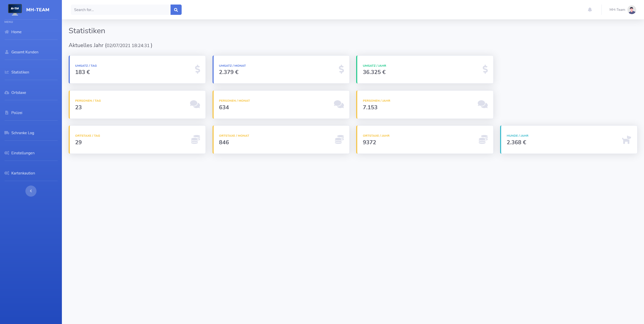Image resolution: width=644 pixels, height=324 pixels.
Task: Open the Ortstaxe sidebar entry
Action: (19, 93)
